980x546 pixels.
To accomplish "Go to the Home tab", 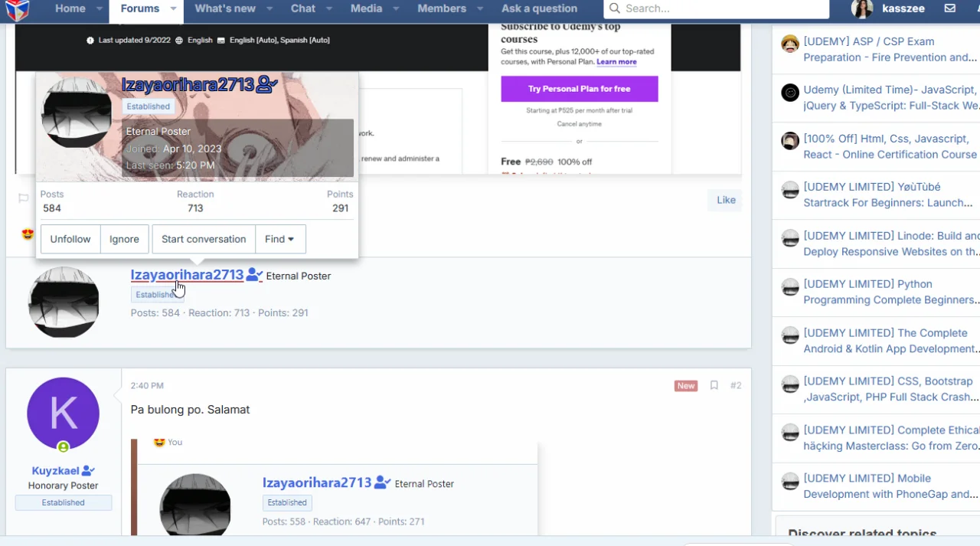I will [x=70, y=8].
